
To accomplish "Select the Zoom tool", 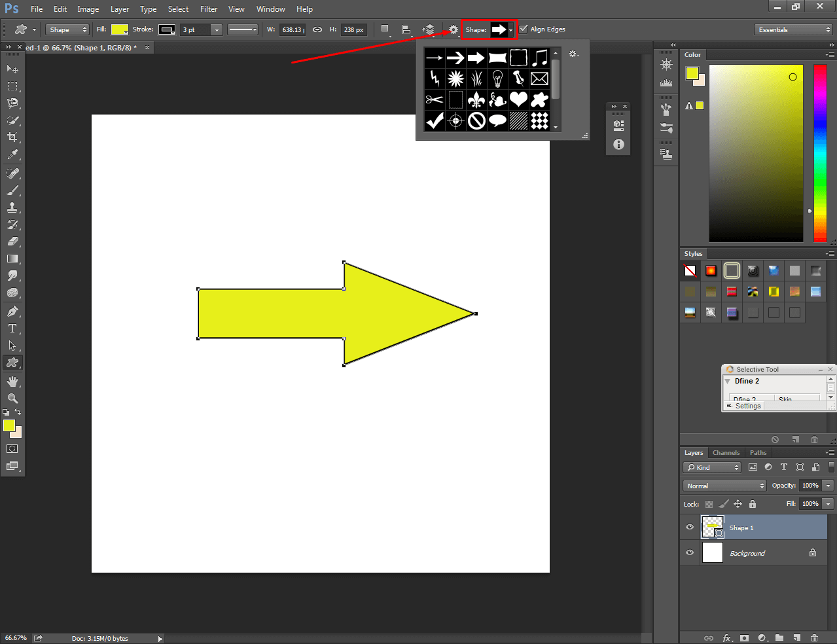I will click(x=13, y=397).
